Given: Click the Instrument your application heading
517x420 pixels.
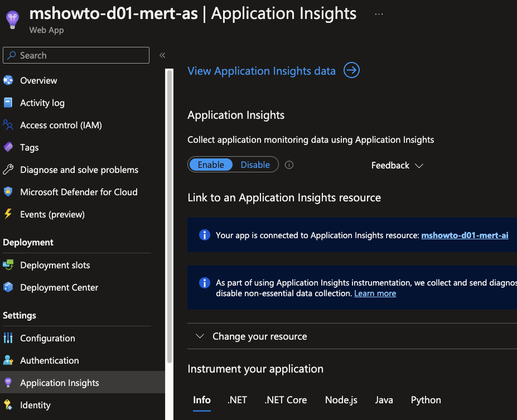Looking at the screenshot, I should [255, 369].
